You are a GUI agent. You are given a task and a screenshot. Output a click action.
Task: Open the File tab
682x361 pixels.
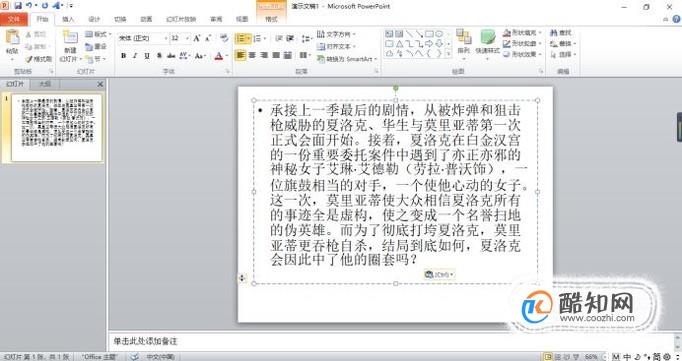tap(14, 19)
